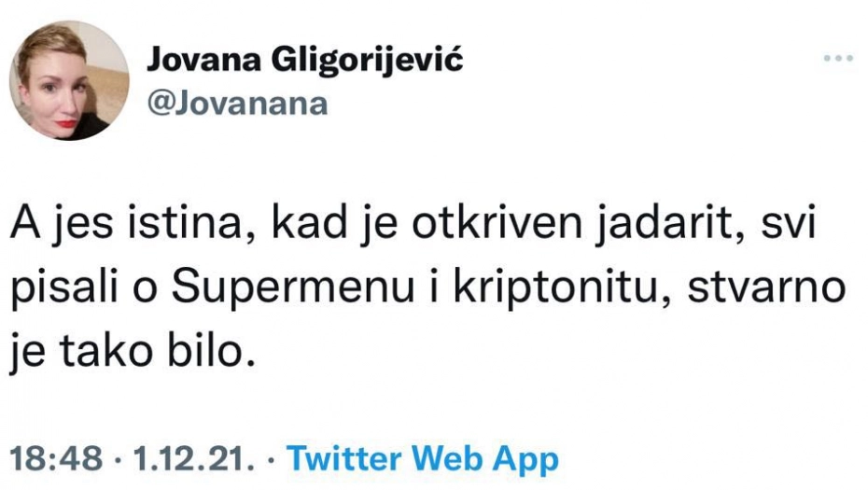Click the 1.12.21. date
This screenshot has height=490, width=868.
[x=192, y=458]
